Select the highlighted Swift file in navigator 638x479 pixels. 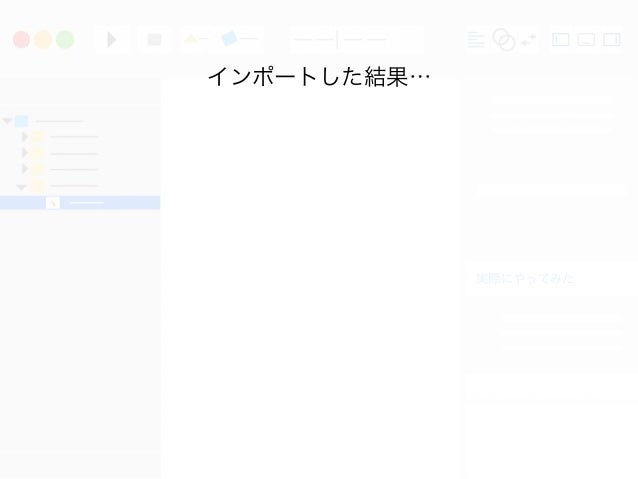pos(80,203)
